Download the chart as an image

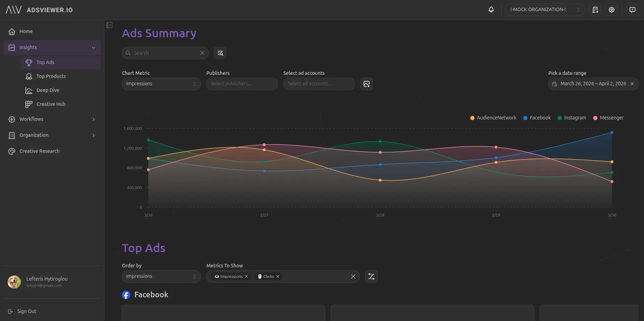tap(366, 84)
